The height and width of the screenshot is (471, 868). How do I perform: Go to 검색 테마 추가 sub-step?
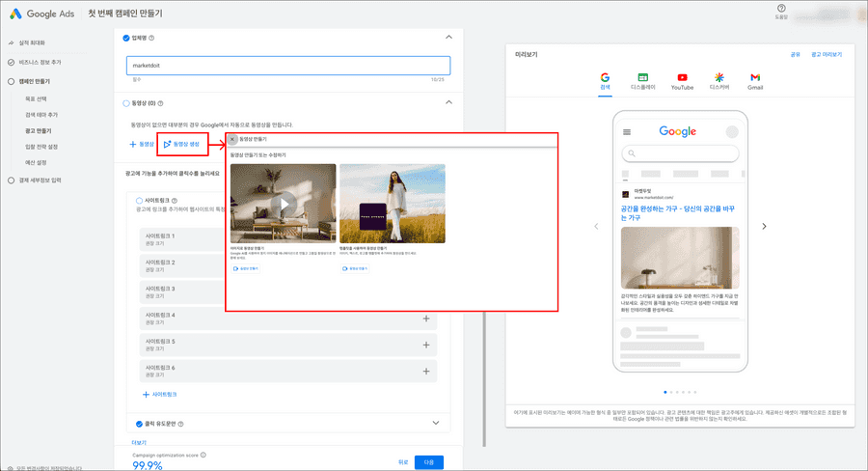[x=41, y=115]
